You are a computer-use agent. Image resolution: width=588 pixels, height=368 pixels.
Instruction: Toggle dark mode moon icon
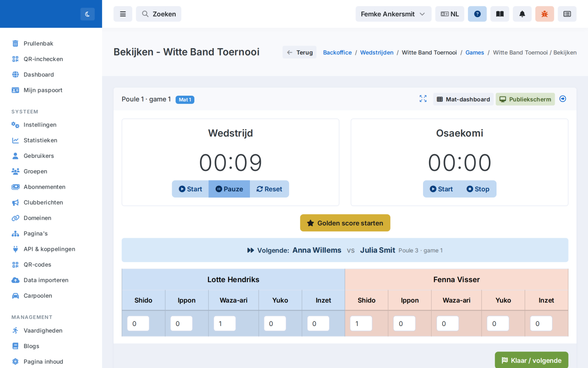87,14
